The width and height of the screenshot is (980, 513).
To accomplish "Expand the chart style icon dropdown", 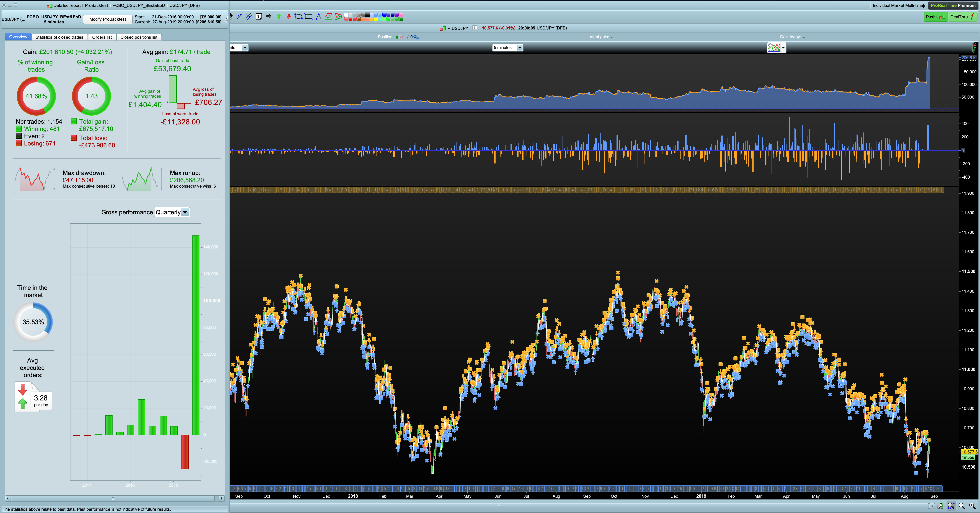I will pyautogui.click(x=783, y=48).
